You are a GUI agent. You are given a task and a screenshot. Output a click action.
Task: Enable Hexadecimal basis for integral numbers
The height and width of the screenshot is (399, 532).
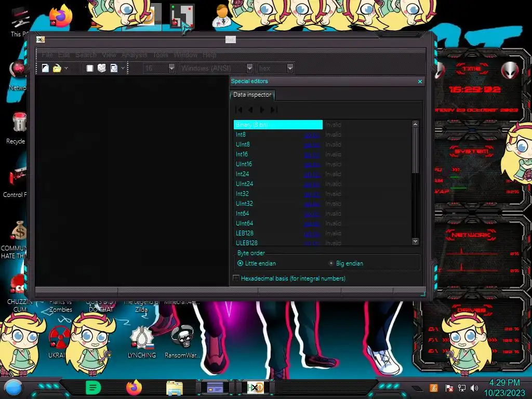[289, 278]
